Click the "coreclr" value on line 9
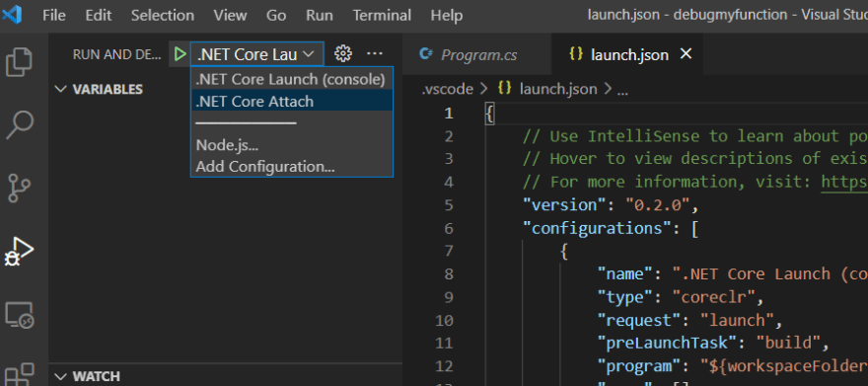The height and width of the screenshot is (386, 868). click(713, 297)
